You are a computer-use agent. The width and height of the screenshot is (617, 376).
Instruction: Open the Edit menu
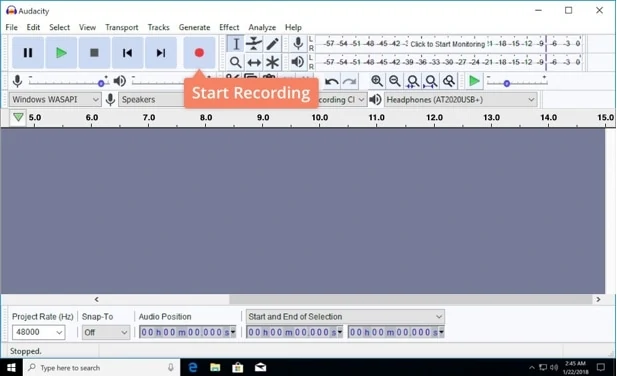coord(33,27)
